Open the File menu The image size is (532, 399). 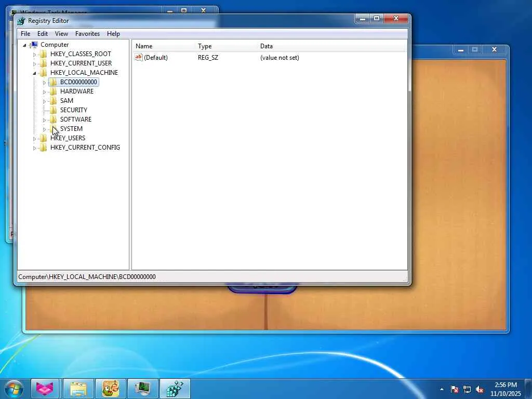click(x=25, y=34)
